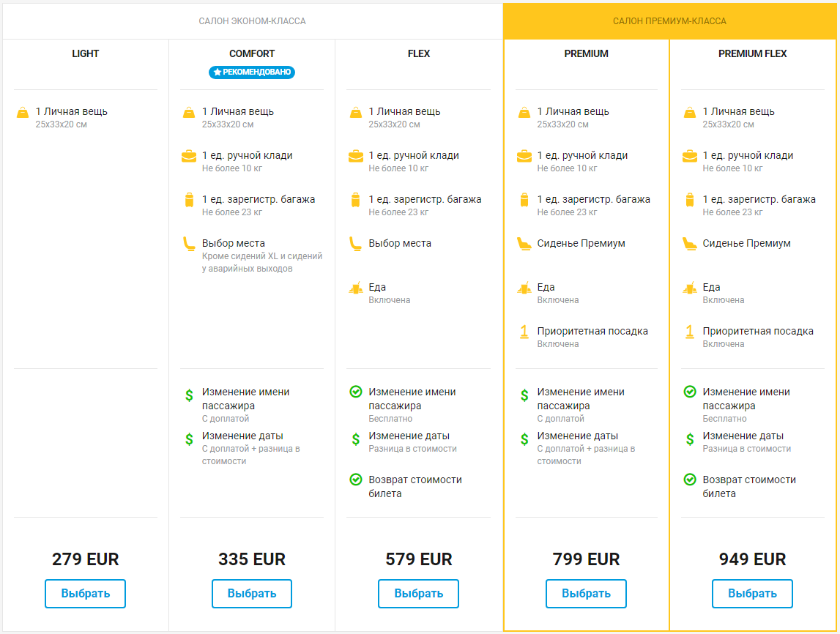Click the carry-on briefcase icon in COMFORT column
The height and width of the screenshot is (634, 840).
(x=189, y=156)
